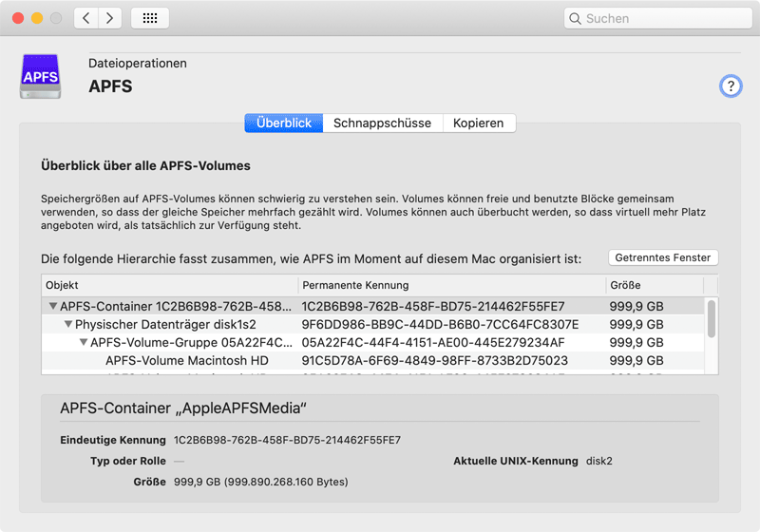Focus the Suchen search field
Viewport: 760px width, 532px height.
click(657, 18)
